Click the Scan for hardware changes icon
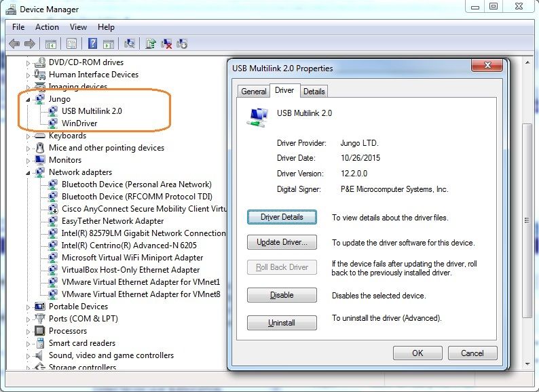539x392 pixels. coord(130,43)
